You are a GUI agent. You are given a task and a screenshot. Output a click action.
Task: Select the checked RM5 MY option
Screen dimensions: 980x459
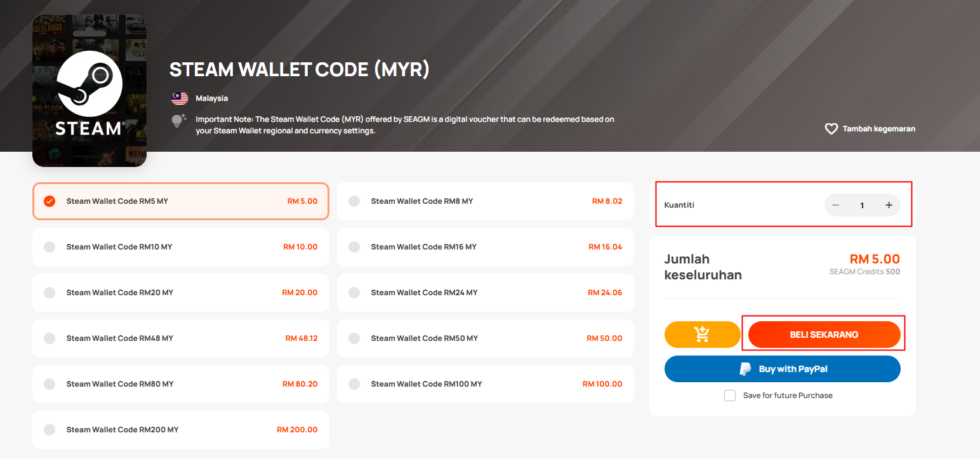[x=181, y=201]
